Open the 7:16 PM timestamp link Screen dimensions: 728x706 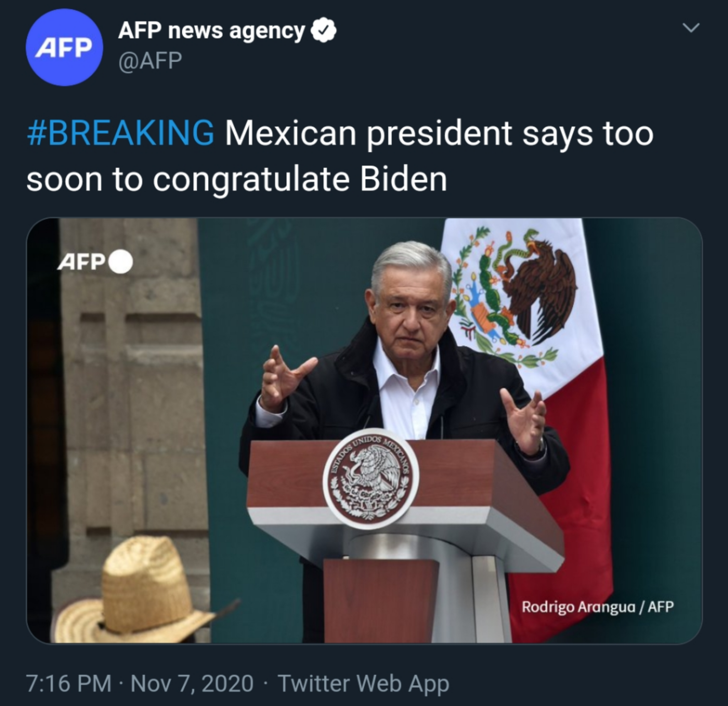(69, 683)
